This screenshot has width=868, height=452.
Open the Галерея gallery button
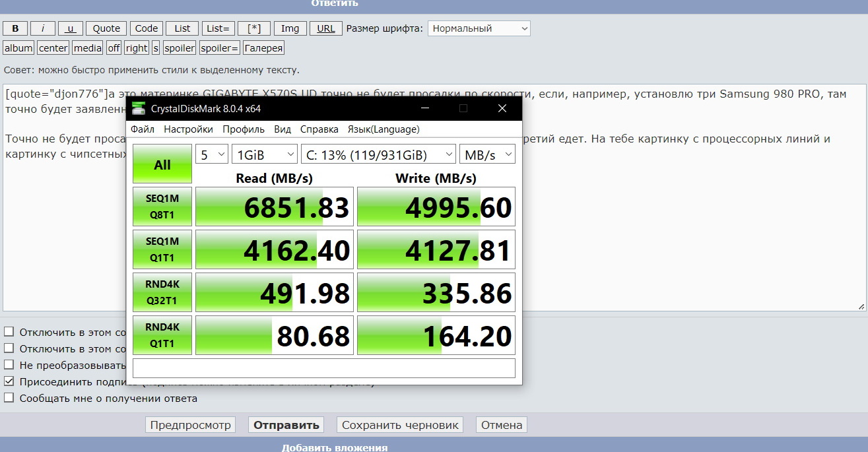click(264, 48)
